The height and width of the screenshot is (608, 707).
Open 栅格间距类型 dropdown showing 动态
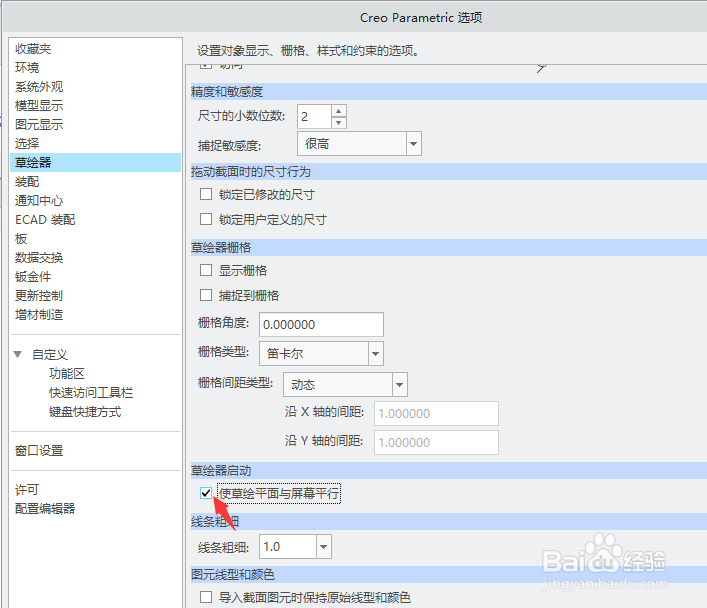point(345,384)
